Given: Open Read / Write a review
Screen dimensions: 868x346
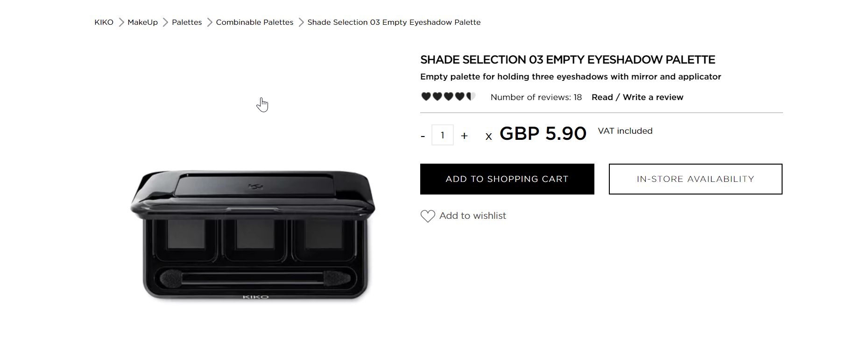Looking at the screenshot, I should (x=637, y=97).
